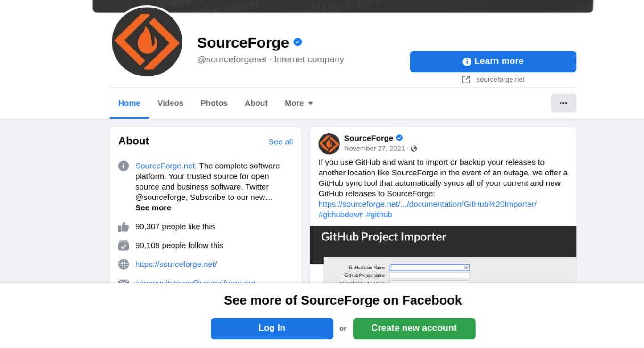Expand the More dropdown tab
644x348 pixels.
(x=299, y=103)
